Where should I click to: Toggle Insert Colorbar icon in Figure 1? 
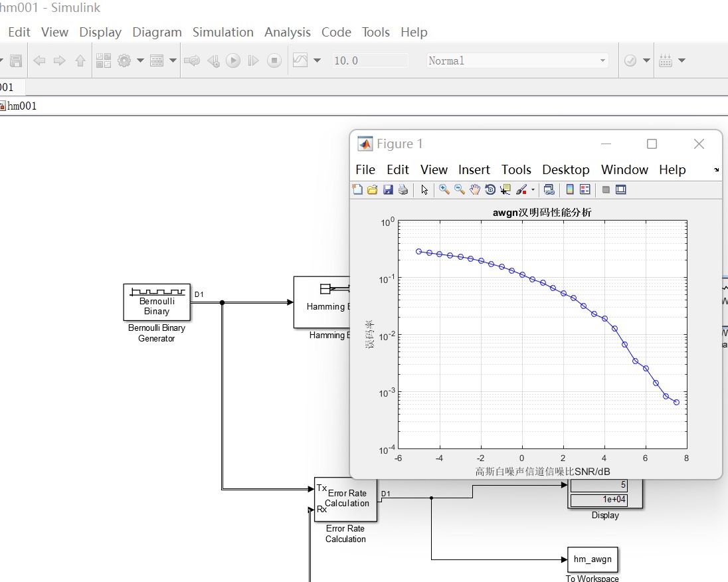[570, 189]
